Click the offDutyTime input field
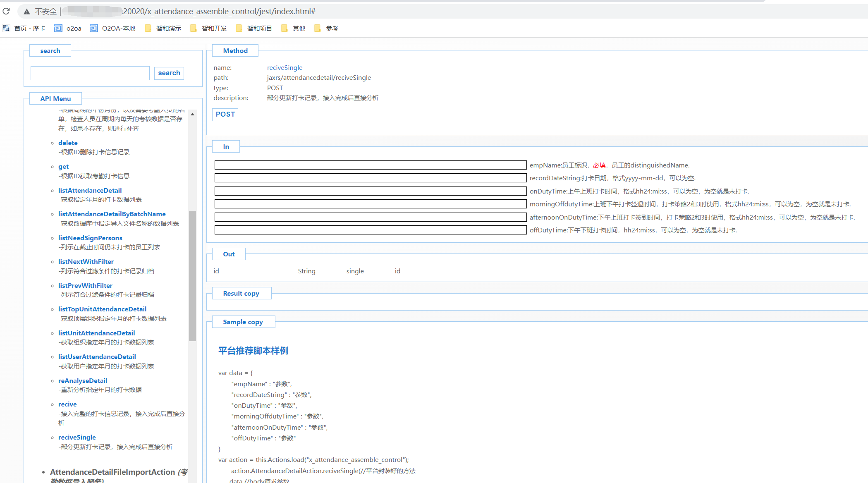 [370, 230]
